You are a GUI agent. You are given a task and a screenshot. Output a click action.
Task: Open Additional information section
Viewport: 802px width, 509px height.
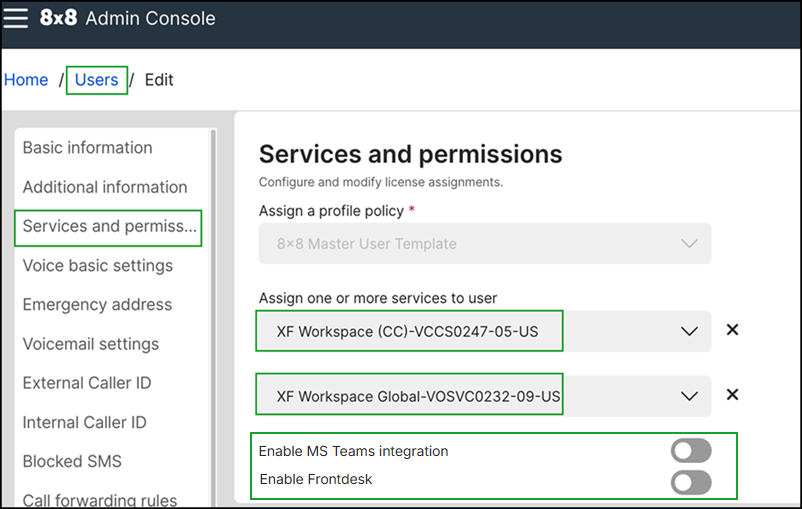tap(105, 187)
